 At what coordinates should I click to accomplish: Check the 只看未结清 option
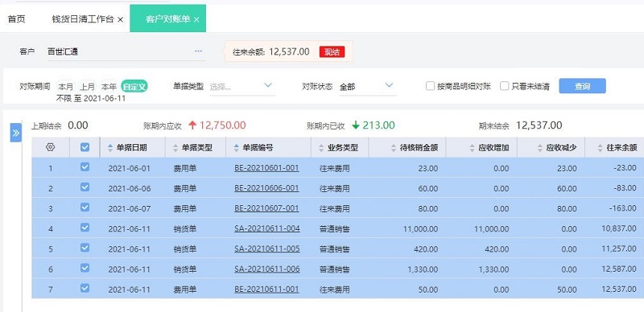pyautogui.click(x=505, y=86)
